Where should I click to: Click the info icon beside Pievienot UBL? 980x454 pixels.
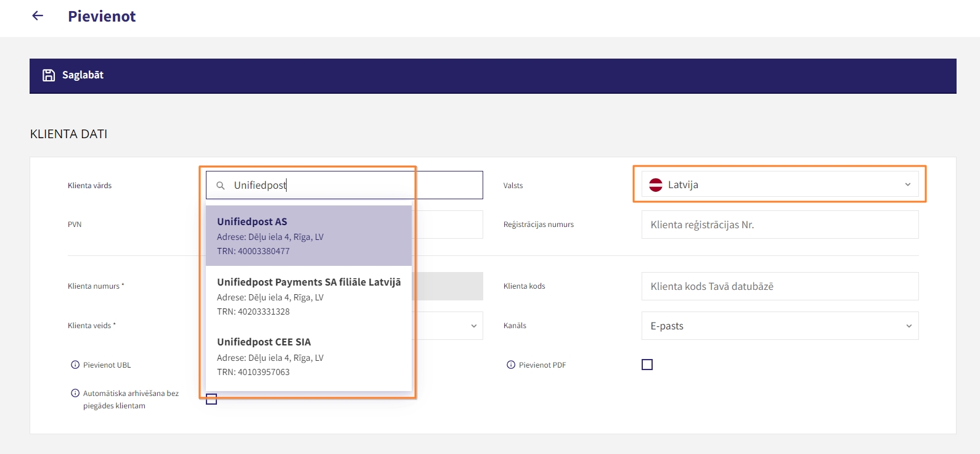(x=75, y=365)
